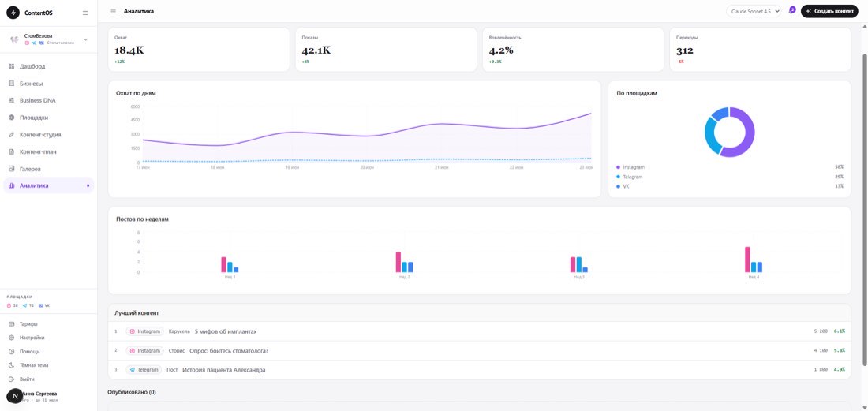Click the Telegram legend color dot
The image size is (868, 411).
coord(619,177)
